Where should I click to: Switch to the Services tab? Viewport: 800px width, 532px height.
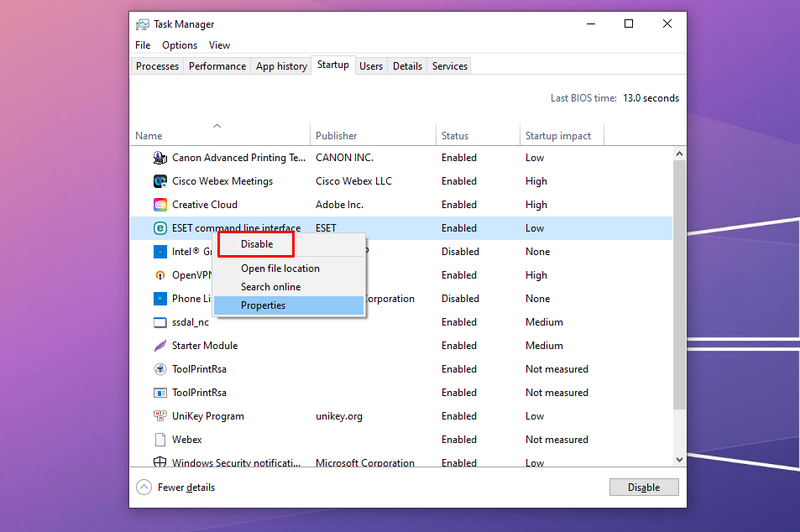click(449, 66)
